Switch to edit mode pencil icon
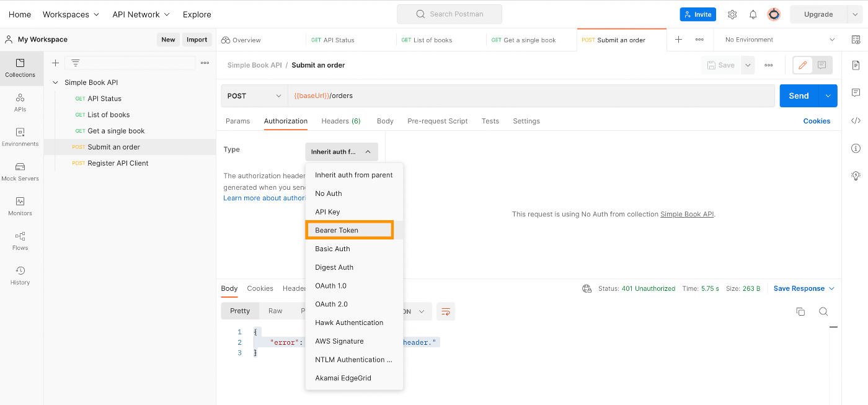The image size is (868, 405). pos(802,65)
